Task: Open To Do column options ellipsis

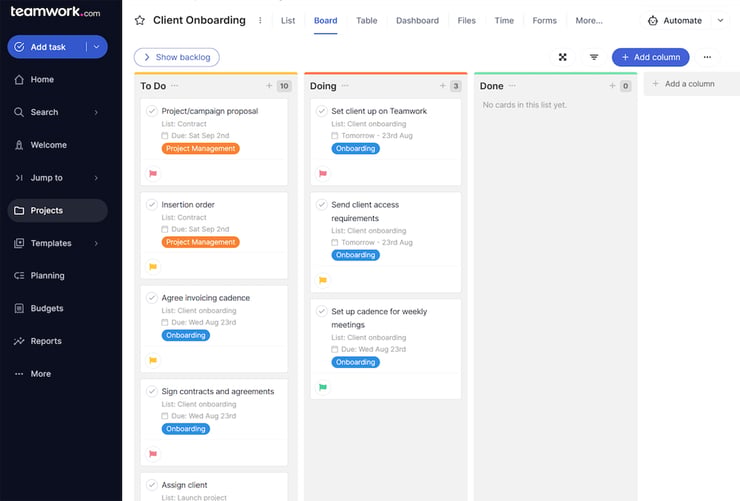Action: (175, 85)
